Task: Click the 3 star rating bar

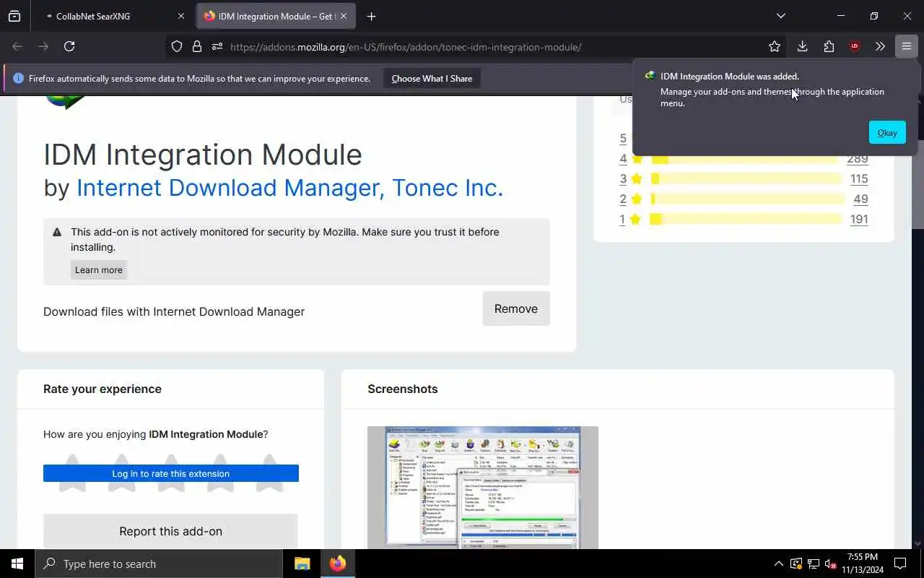Action: 746,178
